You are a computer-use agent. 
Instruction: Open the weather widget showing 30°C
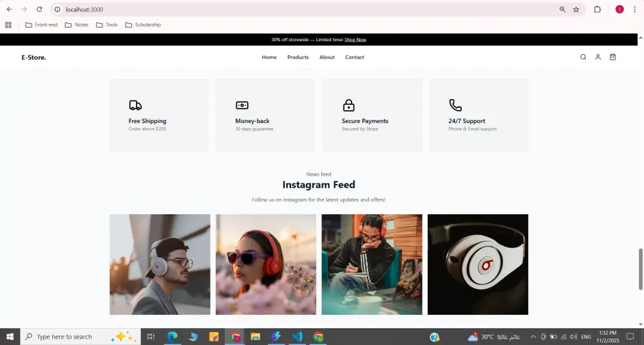click(x=494, y=337)
